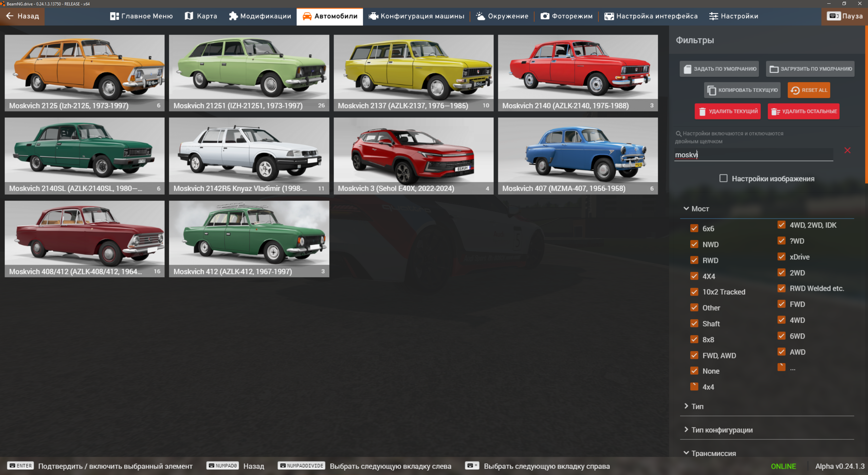
Task: Toggle the RWD Welded etc. checkbox
Action: [781, 288]
